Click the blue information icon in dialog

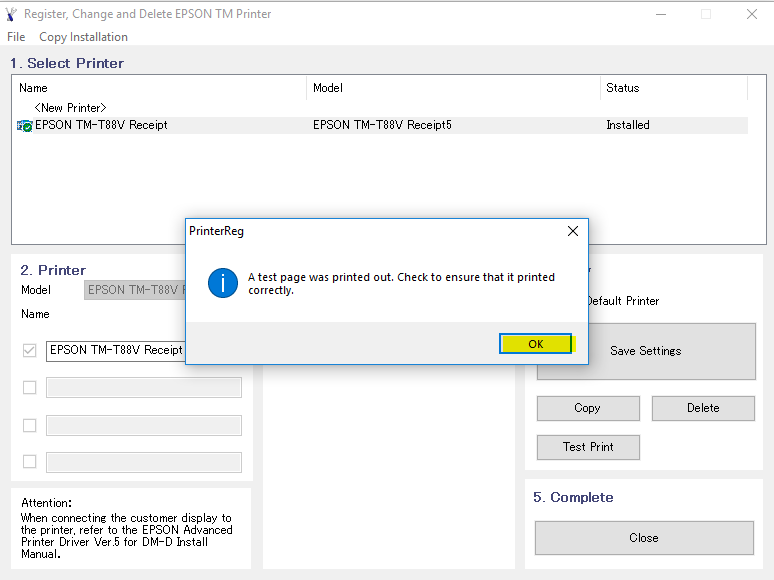223,283
